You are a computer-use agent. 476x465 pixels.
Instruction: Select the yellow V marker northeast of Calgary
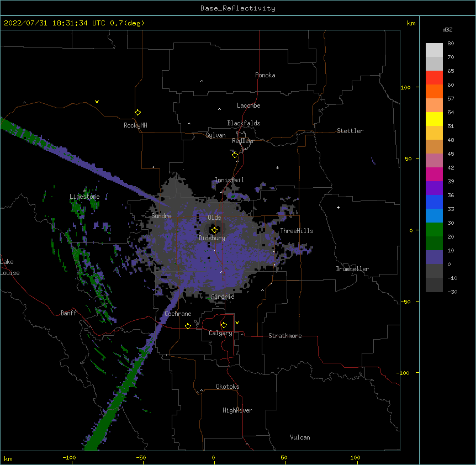(237, 323)
